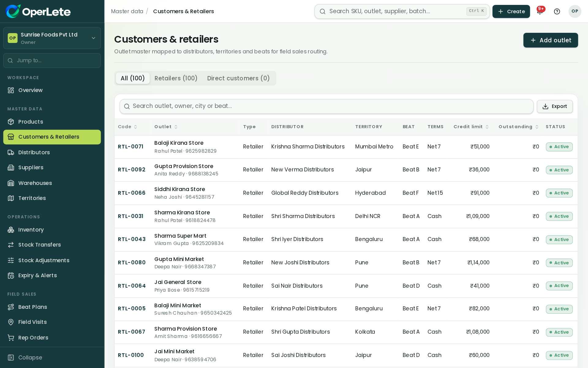Open the notifications bell icon
588x368 pixels.
[x=540, y=11]
